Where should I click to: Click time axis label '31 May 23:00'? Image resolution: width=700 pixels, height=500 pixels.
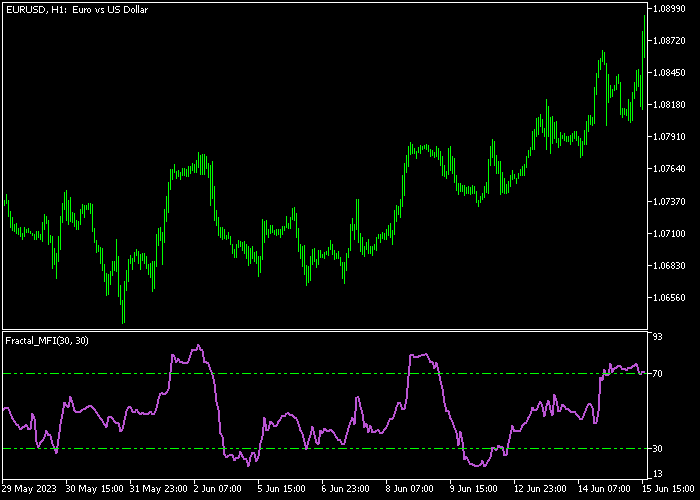pos(158,489)
